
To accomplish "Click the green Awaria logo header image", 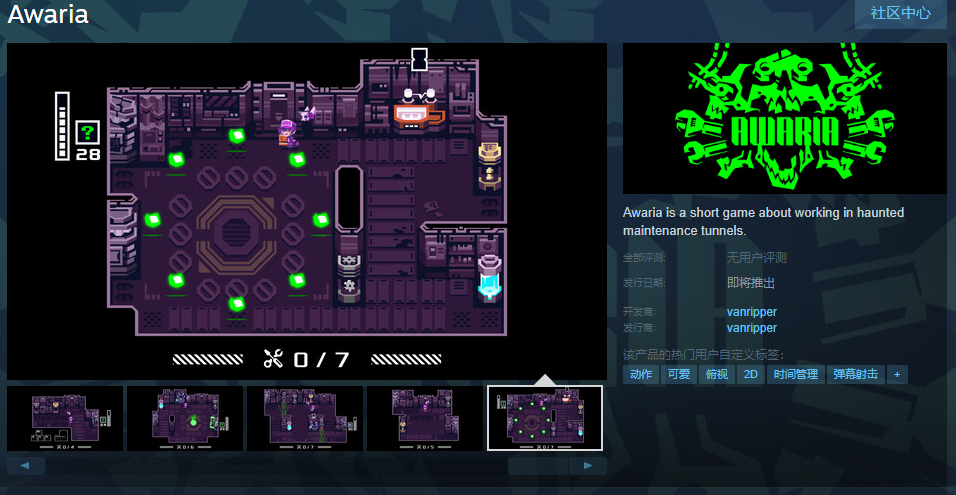I will 784,118.
